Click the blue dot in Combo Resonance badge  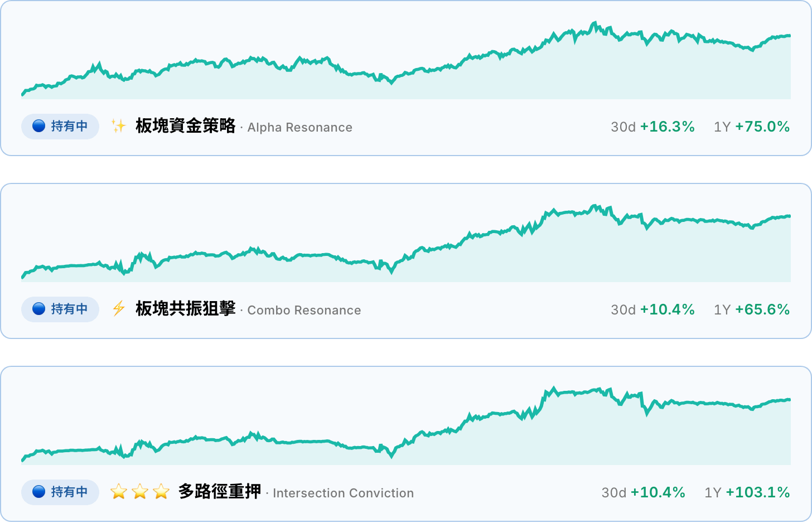[39, 309]
